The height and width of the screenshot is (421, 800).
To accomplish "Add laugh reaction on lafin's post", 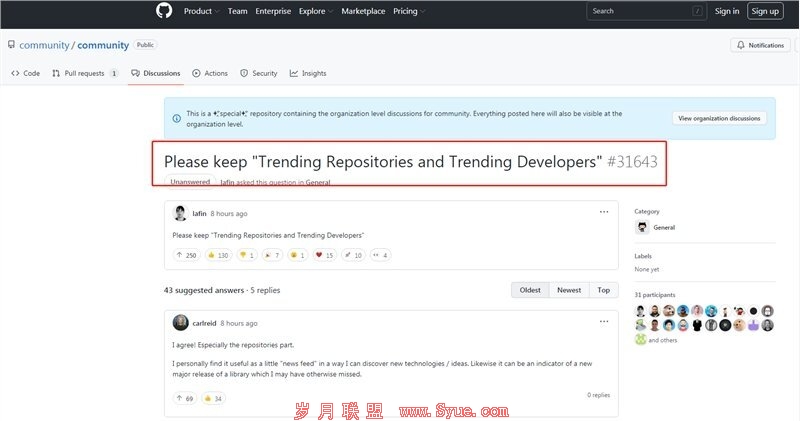I will [x=297, y=255].
